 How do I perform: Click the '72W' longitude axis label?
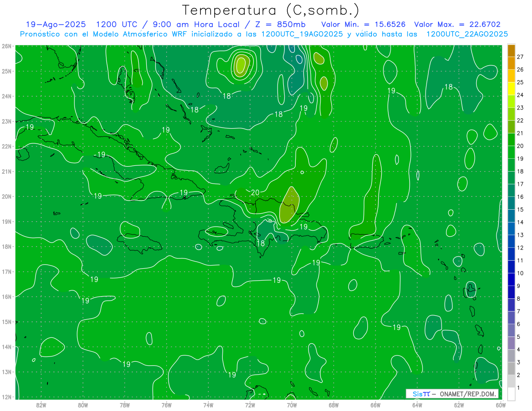250,404
